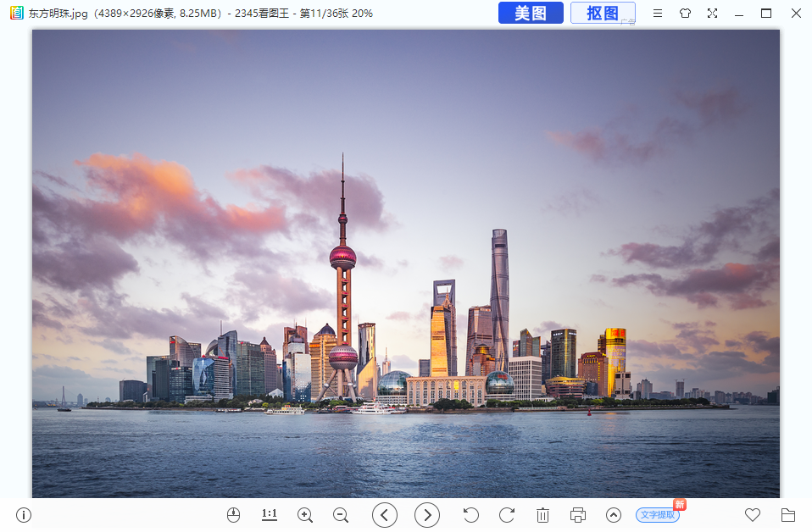Open the 美图 editor

click(531, 14)
